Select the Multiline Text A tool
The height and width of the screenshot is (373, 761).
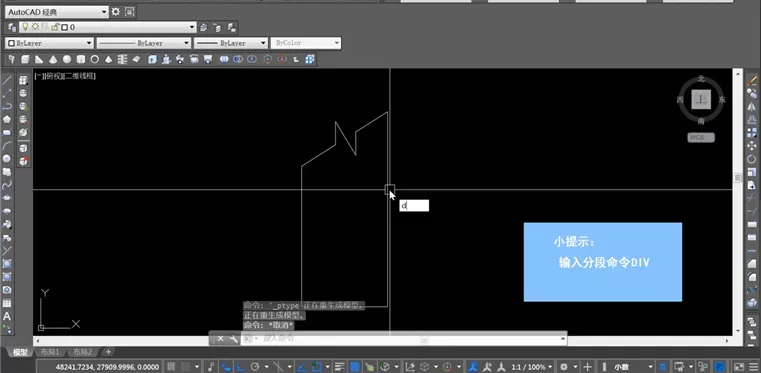[7, 316]
